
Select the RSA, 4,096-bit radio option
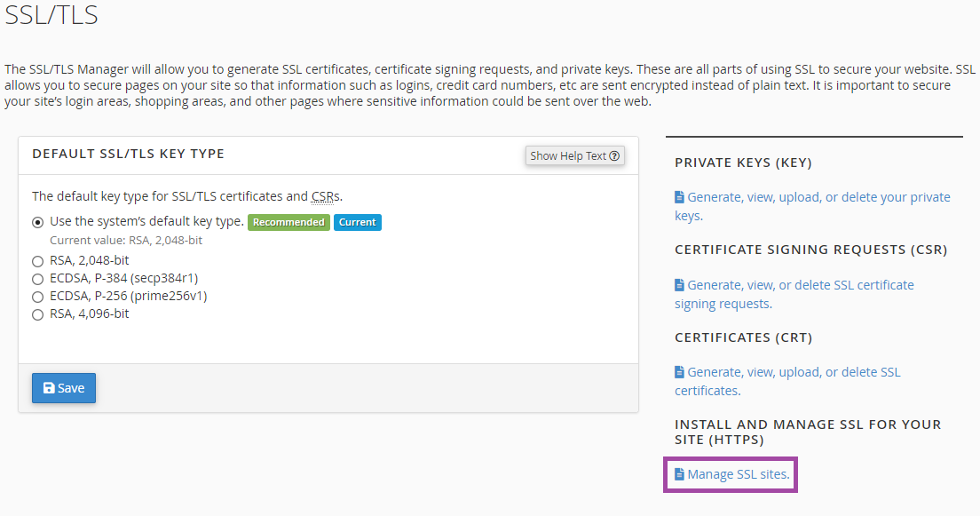[x=37, y=314]
